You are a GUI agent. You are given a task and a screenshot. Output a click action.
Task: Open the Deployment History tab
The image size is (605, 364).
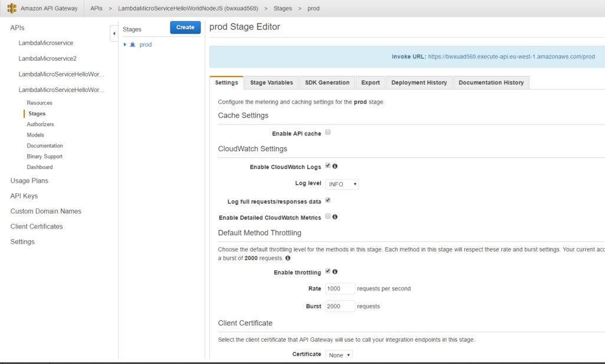tap(419, 82)
